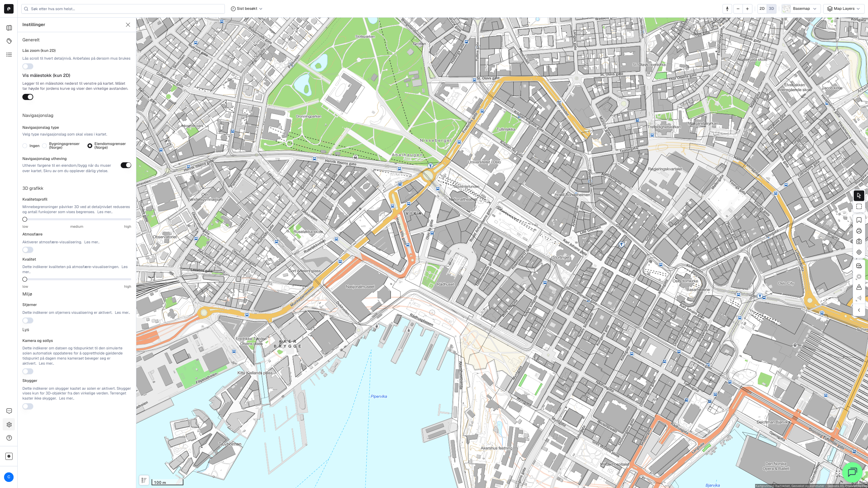Click the compass north arrow icon
Screen dimensions: 868x488
pos(727,9)
